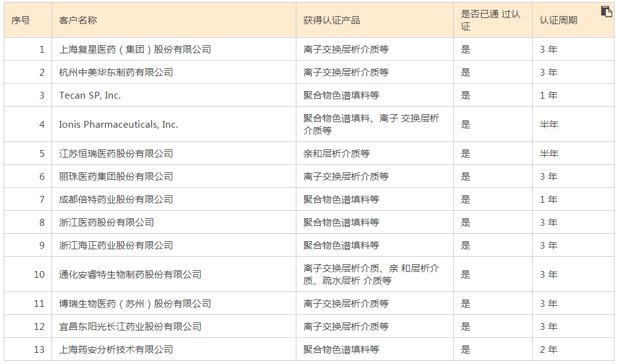Screen dimensions: 617x364
Task: Click the 2 年 certification period cell
Action: [548, 350]
